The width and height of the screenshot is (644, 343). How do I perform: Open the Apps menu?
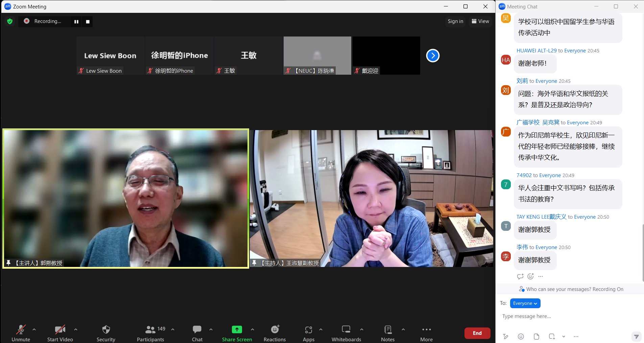coord(308,333)
